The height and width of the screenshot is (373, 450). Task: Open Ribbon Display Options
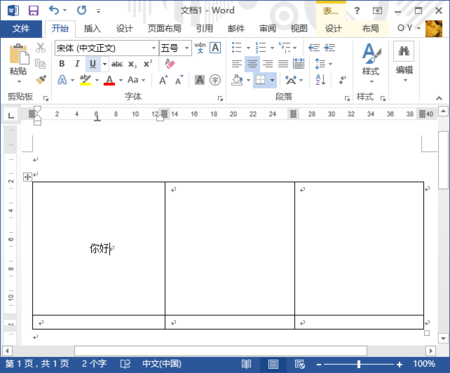coord(377,11)
